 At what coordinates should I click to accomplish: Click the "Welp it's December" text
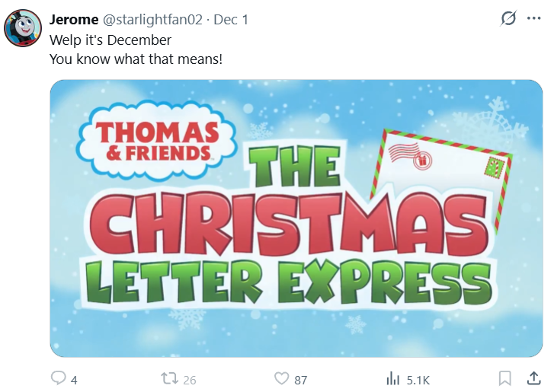pos(110,40)
